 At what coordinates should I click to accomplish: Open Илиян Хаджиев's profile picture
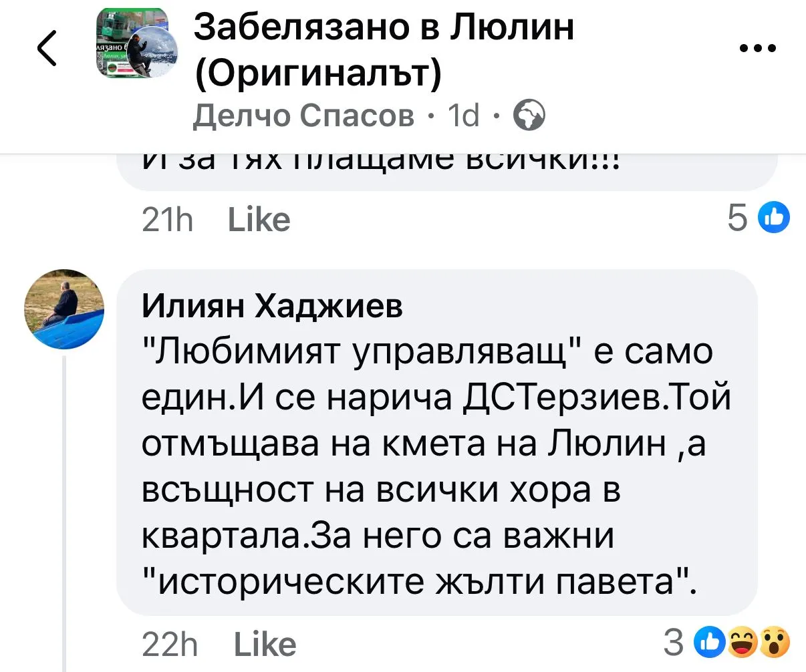tap(65, 309)
